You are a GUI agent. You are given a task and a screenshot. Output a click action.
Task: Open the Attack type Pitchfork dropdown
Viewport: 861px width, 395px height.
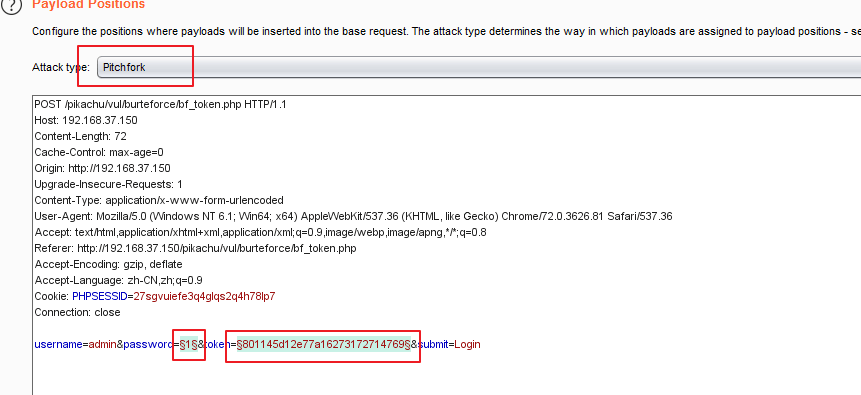[x=479, y=68]
